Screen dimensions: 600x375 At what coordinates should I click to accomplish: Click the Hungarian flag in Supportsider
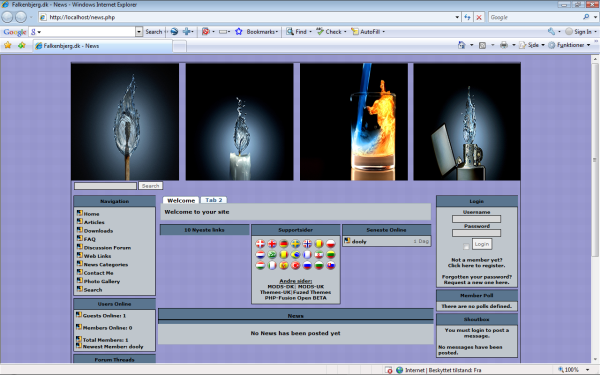pos(260,265)
